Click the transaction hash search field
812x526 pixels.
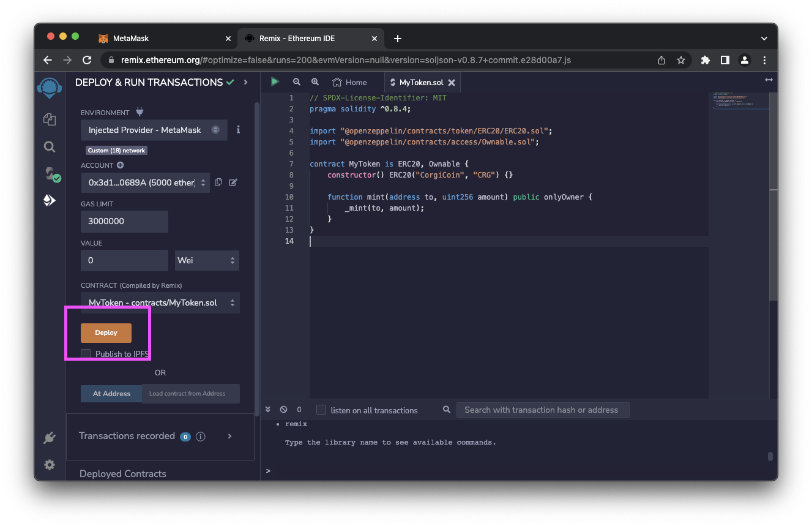pyautogui.click(x=543, y=410)
